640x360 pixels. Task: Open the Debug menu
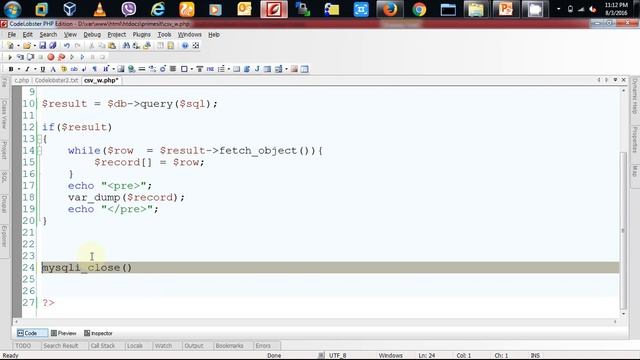[92, 35]
